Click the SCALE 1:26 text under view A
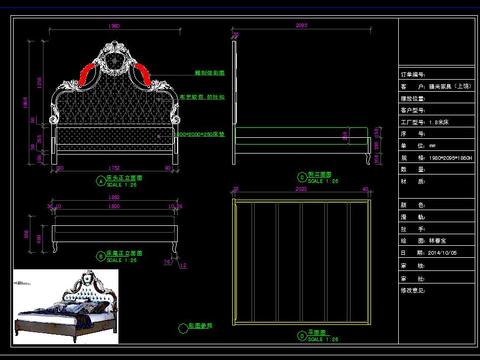 (122, 185)
